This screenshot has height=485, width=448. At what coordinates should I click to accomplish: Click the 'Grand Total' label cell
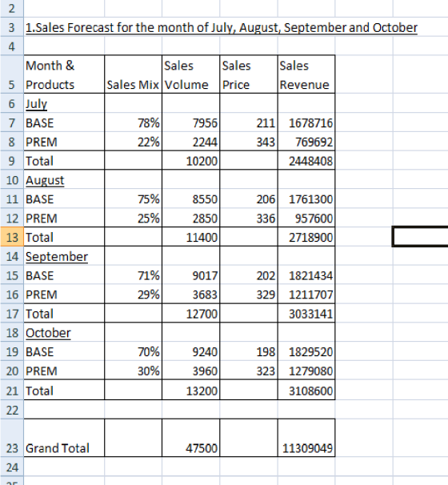[x=64, y=438]
